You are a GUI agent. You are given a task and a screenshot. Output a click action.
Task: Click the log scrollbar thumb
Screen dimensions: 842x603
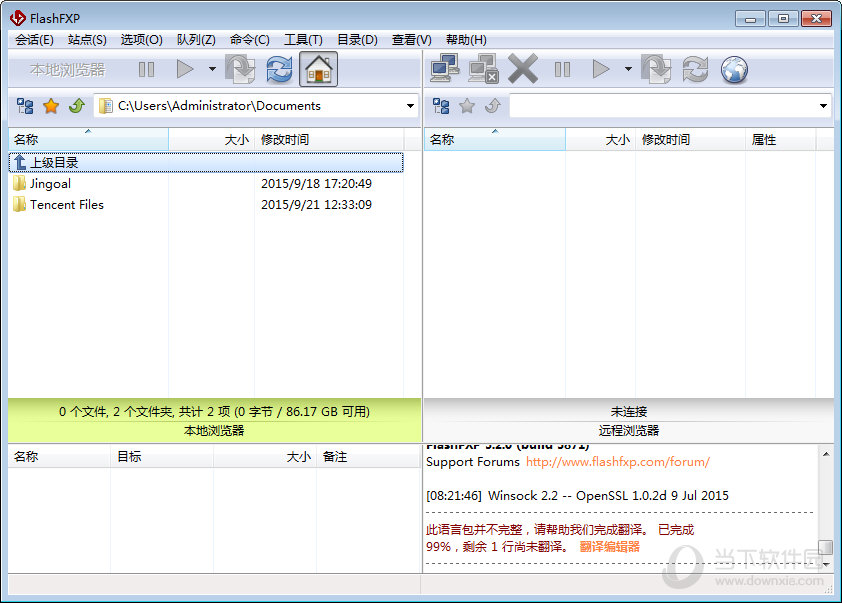click(x=826, y=547)
